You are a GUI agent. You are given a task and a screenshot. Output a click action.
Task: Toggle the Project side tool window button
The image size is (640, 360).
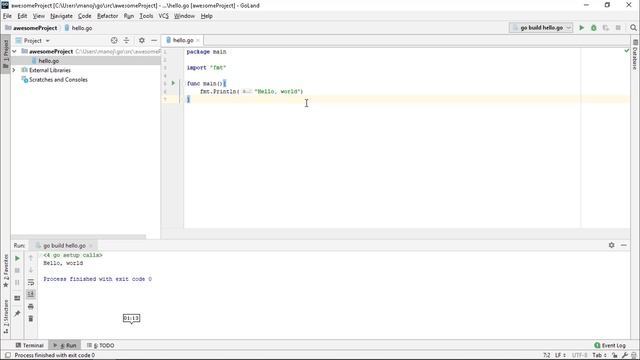pyautogui.click(x=6, y=54)
